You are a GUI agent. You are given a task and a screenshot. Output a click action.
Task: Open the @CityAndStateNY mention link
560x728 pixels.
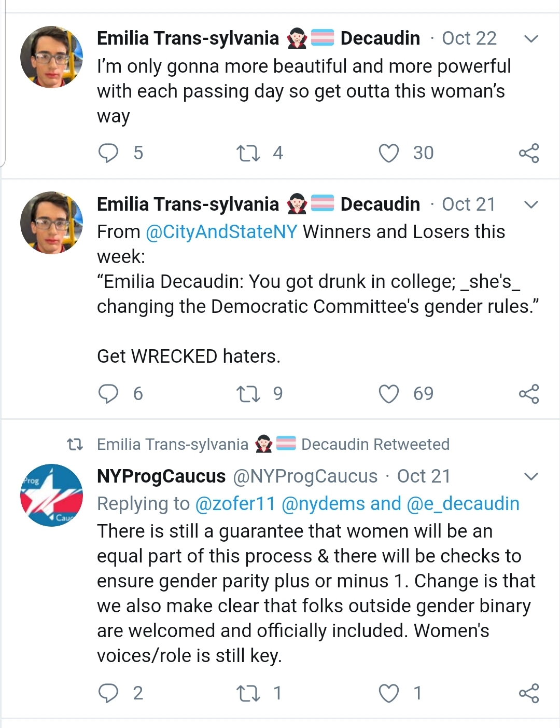[221, 232]
